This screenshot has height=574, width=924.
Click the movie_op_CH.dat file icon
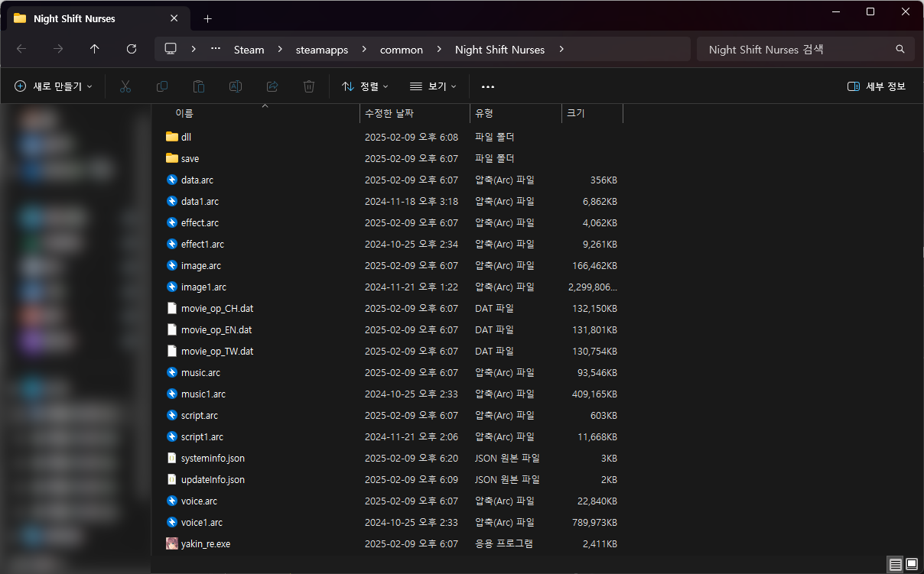(171, 308)
